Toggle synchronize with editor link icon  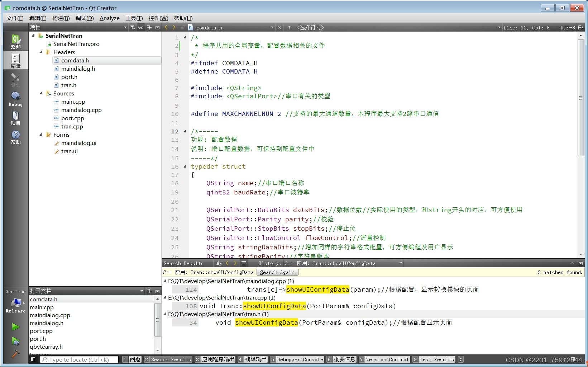coord(141,27)
